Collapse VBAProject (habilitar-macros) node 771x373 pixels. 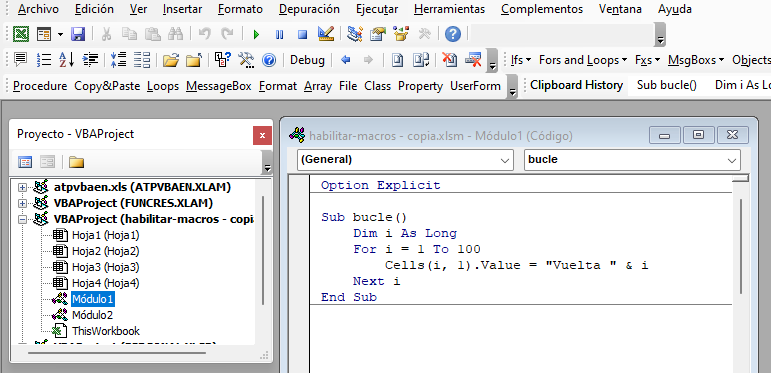click(x=22, y=219)
